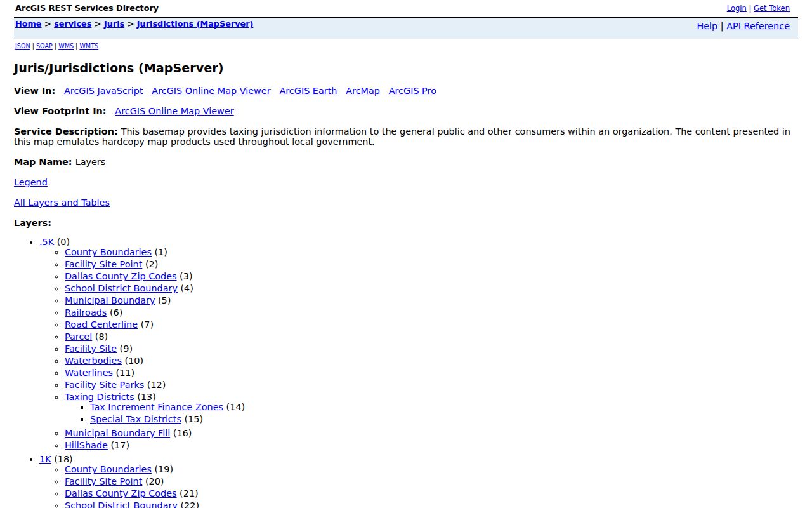Open Facility Site Parks layer (12)

[105, 385]
